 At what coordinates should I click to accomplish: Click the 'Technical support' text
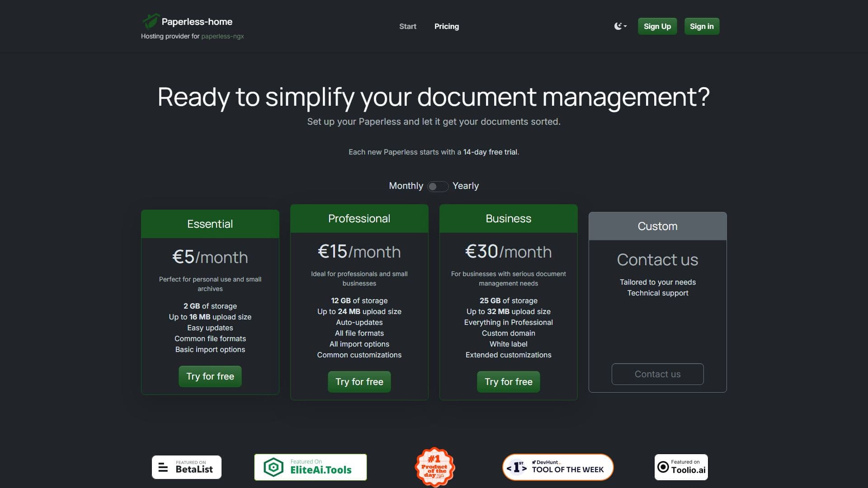[x=658, y=293]
